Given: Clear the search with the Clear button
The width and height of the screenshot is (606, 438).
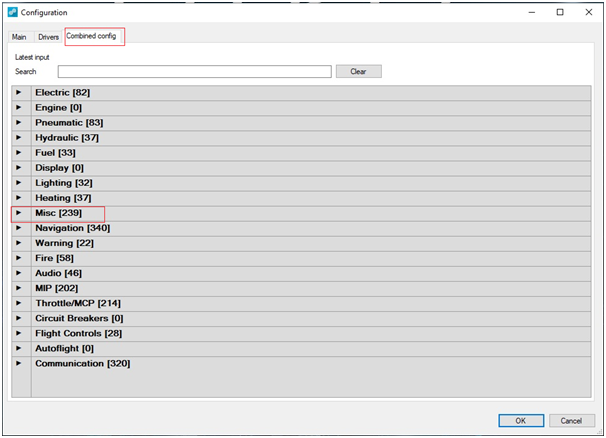Looking at the screenshot, I should 358,71.
